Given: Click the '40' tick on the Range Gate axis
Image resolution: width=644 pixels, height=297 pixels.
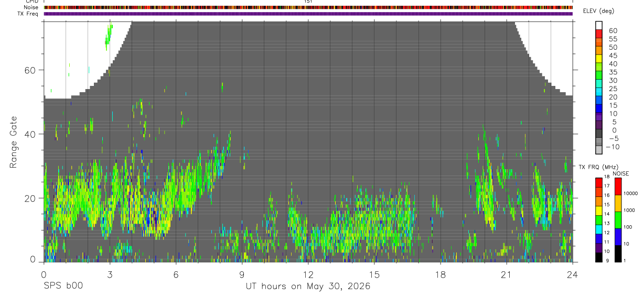Looking at the screenshot, I should [30, 134].
